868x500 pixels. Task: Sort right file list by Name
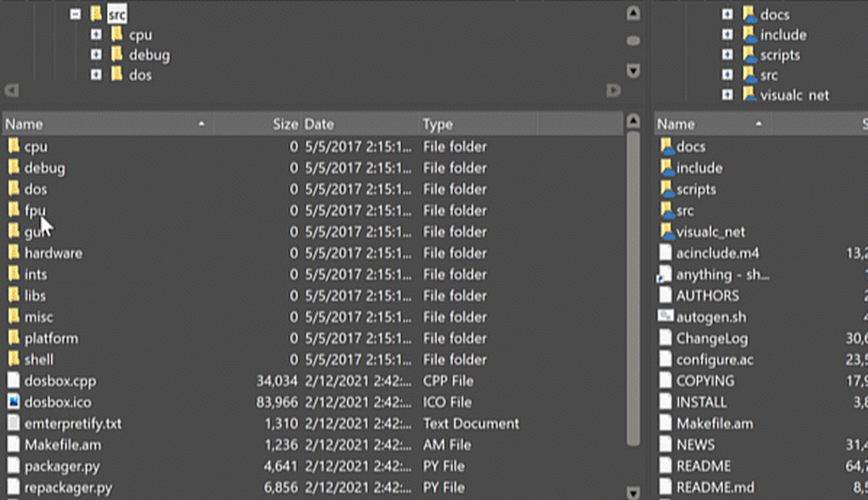tap(713, 124)
